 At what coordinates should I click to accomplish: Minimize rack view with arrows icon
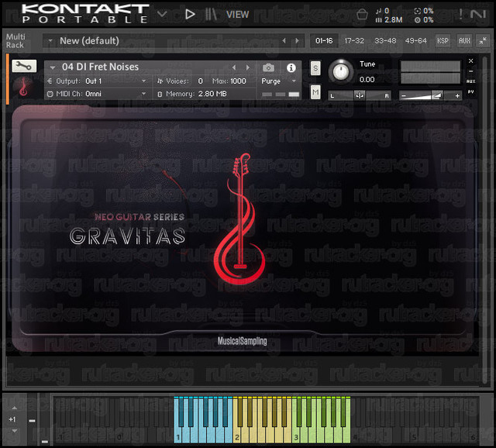pyautogui.click(x=483, y=41)
